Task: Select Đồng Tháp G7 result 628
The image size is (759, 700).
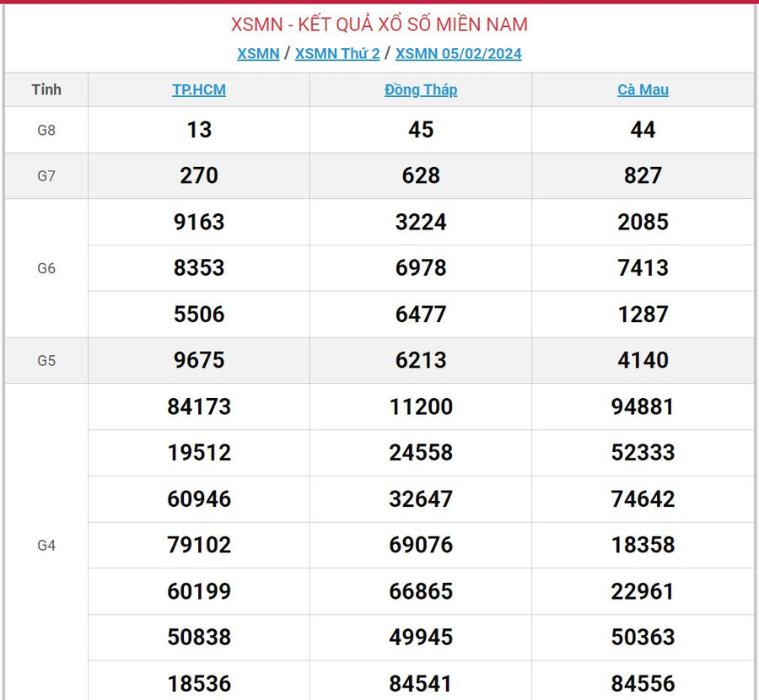Action: click(x=421, y=176)
